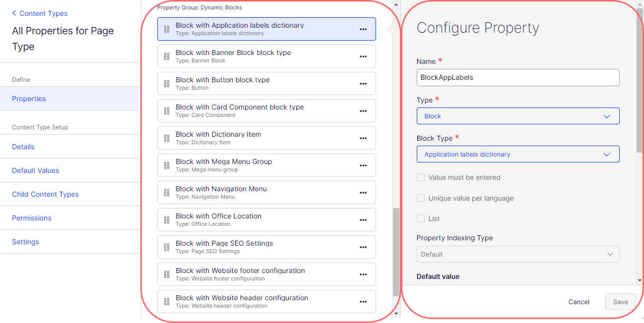Grab the drag handle of Block with Page SEO Settings
644x323 pixels.
167,247
